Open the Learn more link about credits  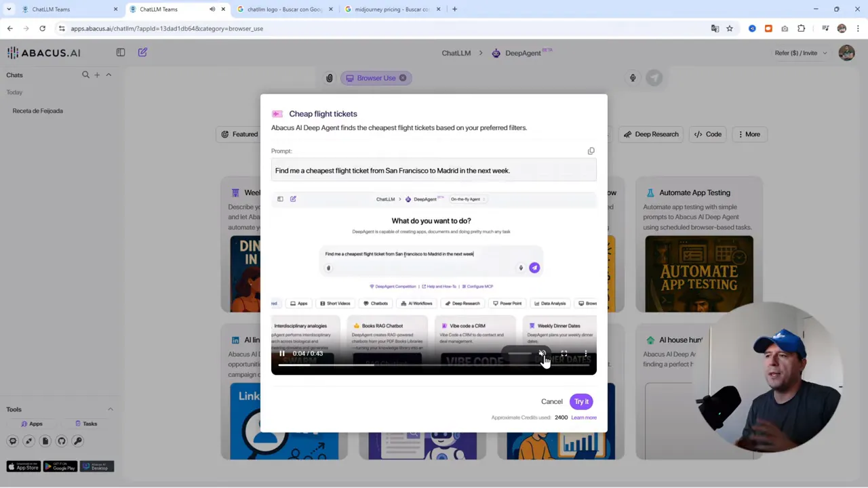[583, 417]
